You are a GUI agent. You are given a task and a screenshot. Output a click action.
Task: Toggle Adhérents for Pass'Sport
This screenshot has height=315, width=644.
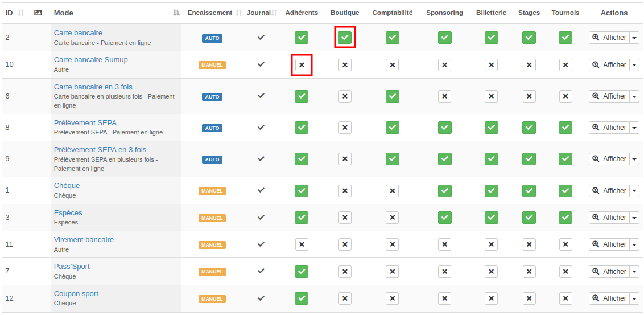click(302, 271)
